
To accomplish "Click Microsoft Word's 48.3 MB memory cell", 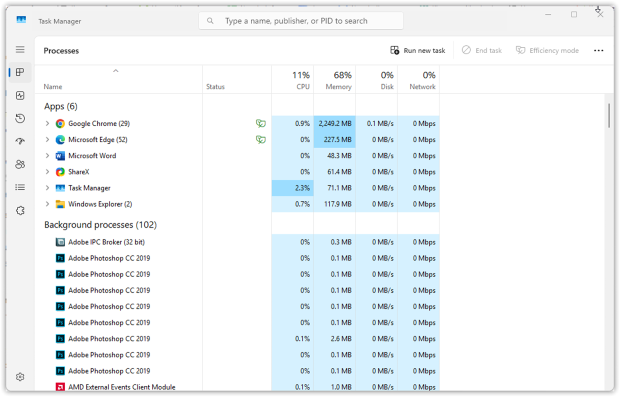I will (x=335, y=156).
